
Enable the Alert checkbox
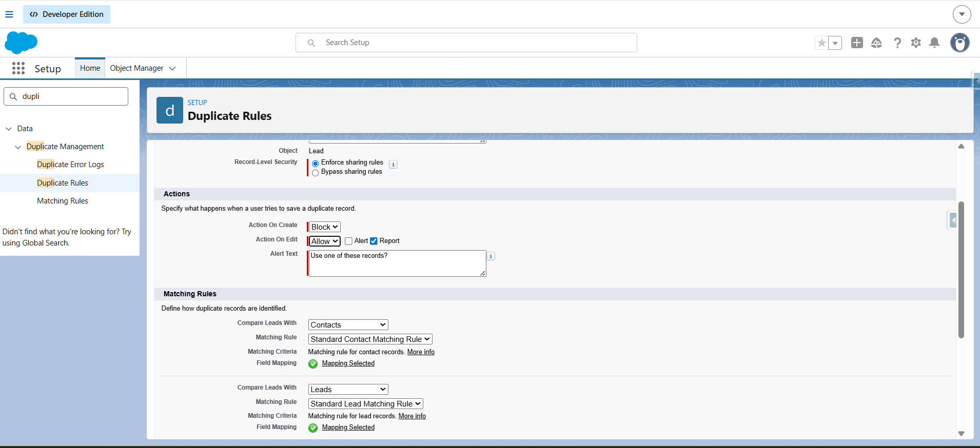(x=349, y=241)
